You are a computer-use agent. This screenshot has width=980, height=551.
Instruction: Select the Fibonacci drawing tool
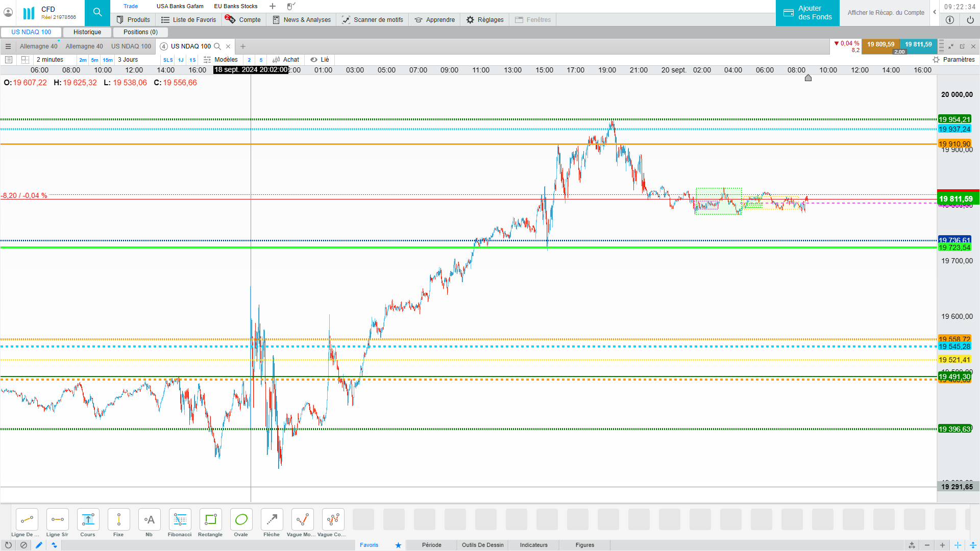(180, 520)
